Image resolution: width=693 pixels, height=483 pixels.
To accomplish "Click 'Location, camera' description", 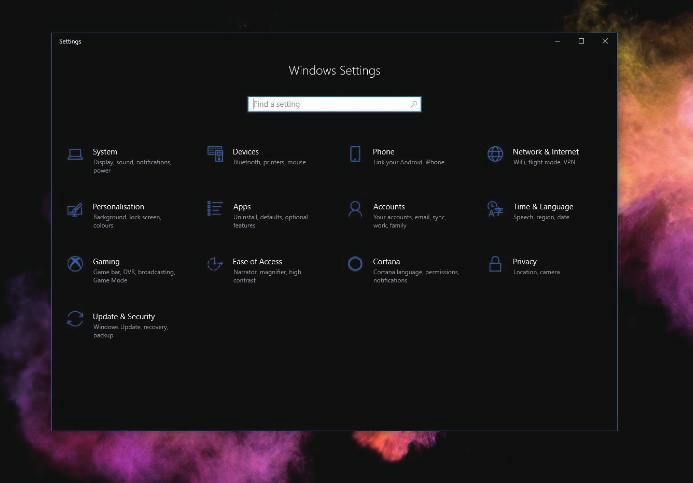I will click(537, 272).
